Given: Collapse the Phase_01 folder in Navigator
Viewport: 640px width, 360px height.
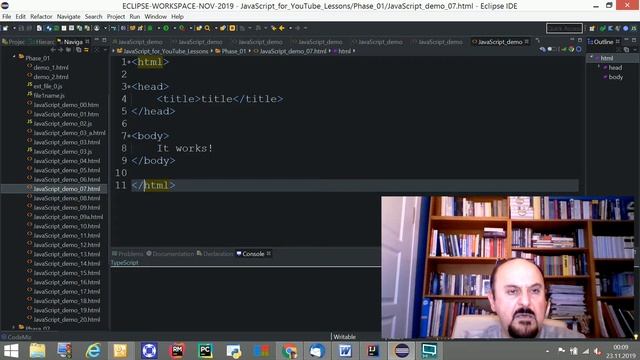Looking at the screenshot, I should point(14,57).
